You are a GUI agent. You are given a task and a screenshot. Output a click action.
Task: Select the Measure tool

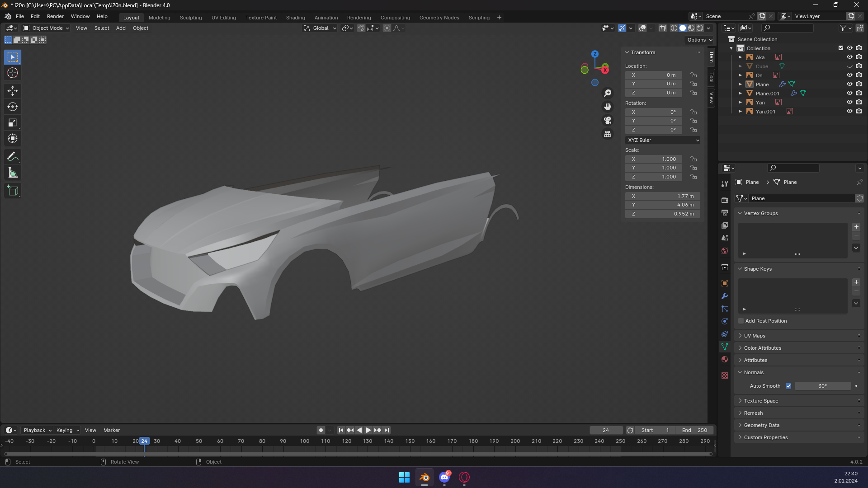pyautogui.click(x=13, y=173)
